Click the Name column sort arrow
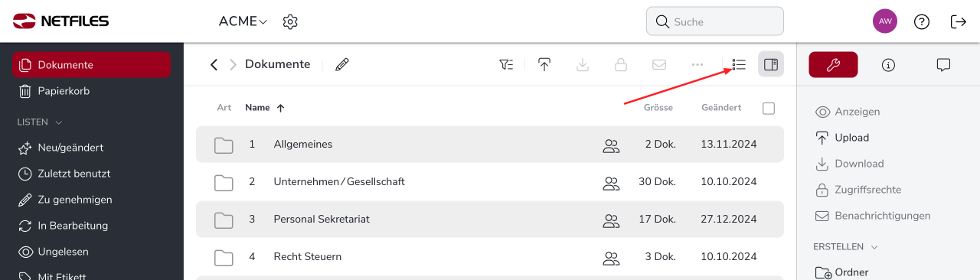The height and width of the screenshot is (280, 980). tap(280, 108)
